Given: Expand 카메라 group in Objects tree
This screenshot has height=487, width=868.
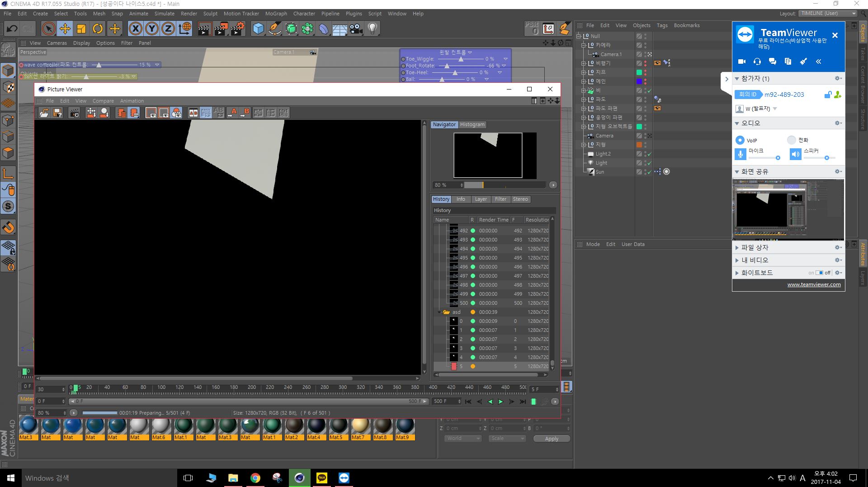Looking at the screenshot, I should 584,45.
